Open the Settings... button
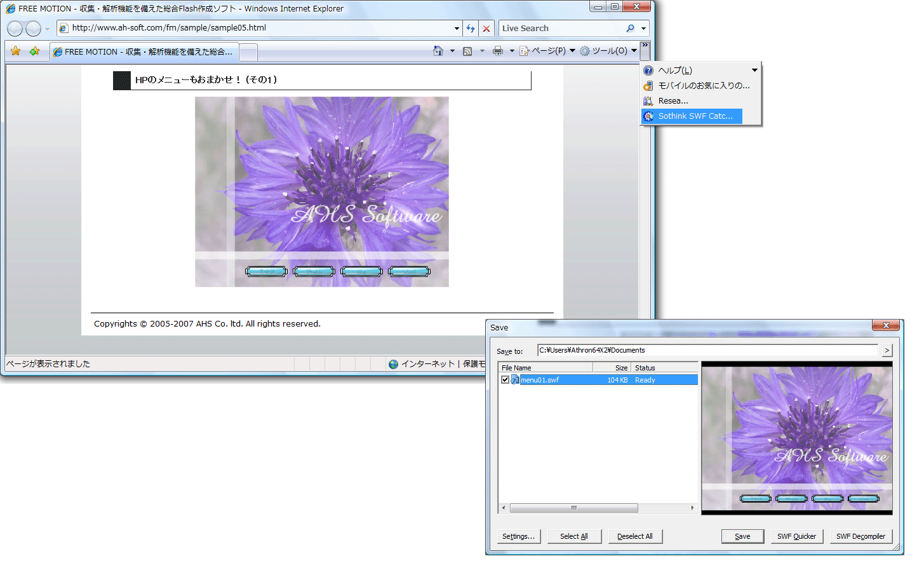924x568 pixels. pyautogui.click(x=518, y=536)
